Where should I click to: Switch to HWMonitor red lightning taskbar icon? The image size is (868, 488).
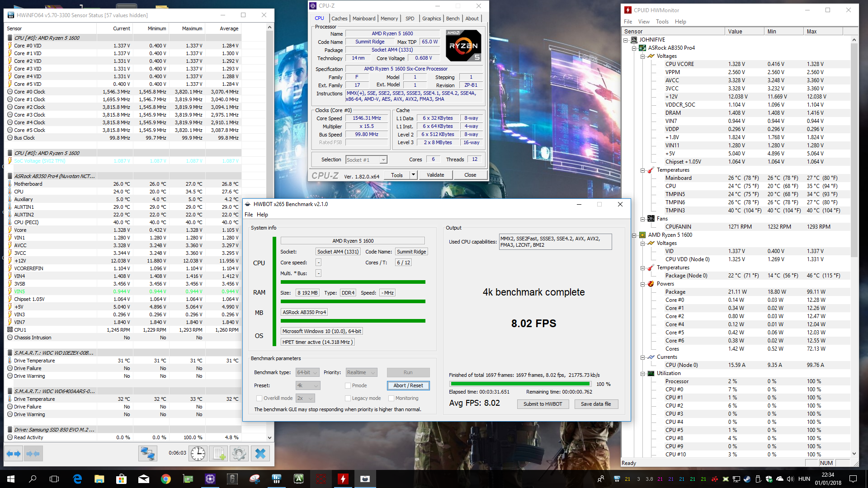click(x=343, y=479)
